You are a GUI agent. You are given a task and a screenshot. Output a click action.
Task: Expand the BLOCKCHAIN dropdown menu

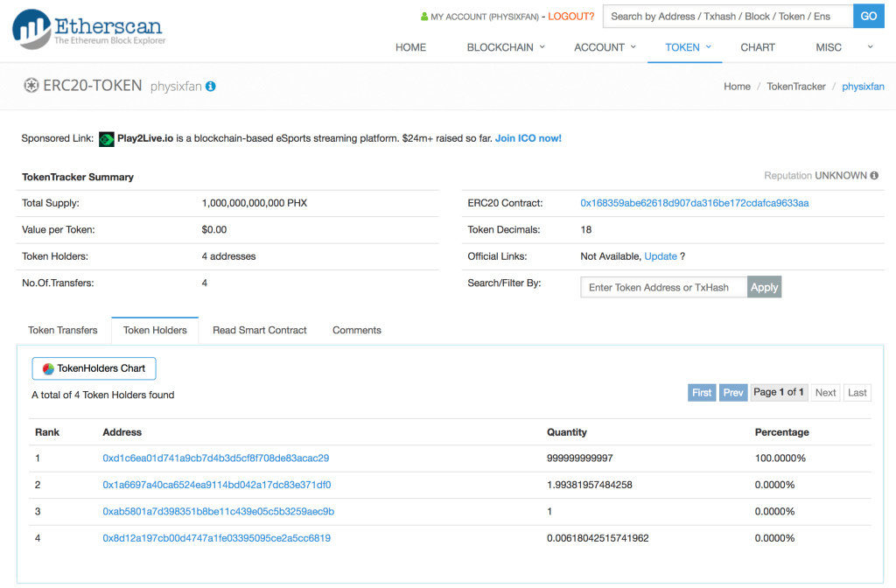tap(505, 47)
